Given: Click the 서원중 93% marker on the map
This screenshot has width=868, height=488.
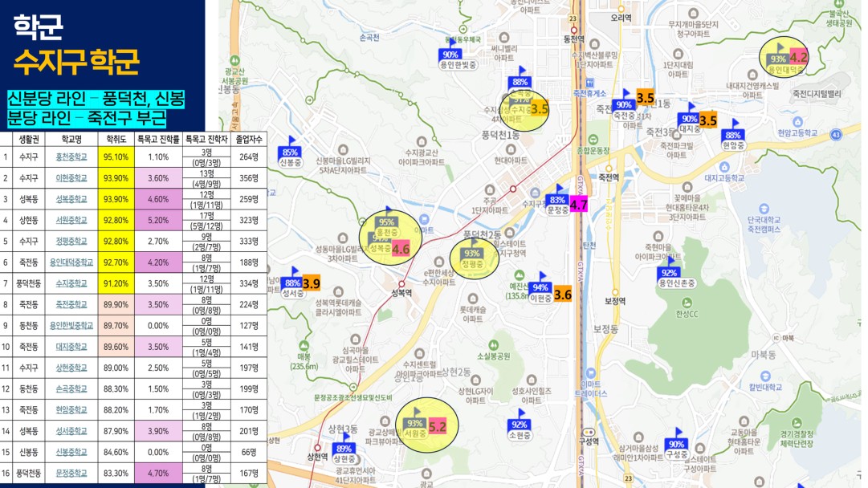Looking at the screenshot, I should point(414,425).
